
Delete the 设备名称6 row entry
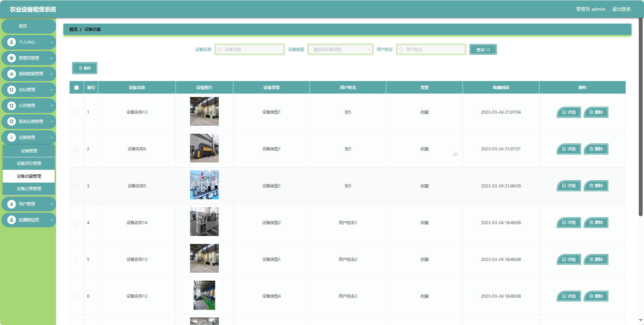[x=596, y=149]
